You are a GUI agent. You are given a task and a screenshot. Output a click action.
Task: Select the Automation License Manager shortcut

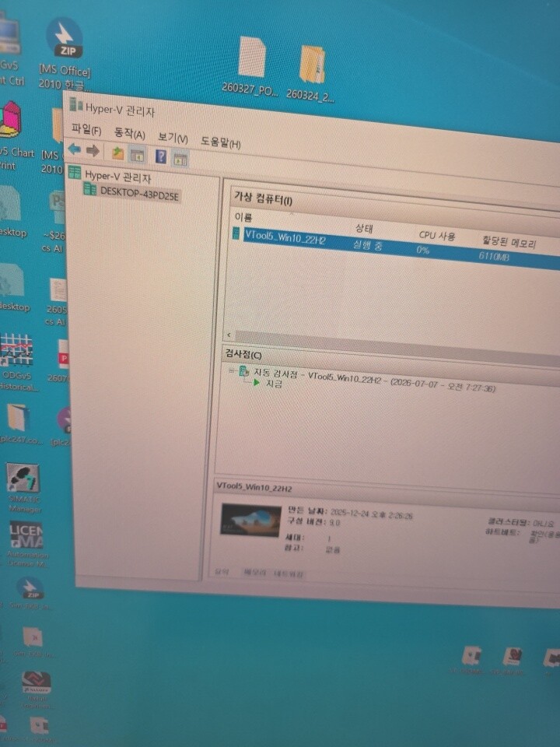coord(26,545)
